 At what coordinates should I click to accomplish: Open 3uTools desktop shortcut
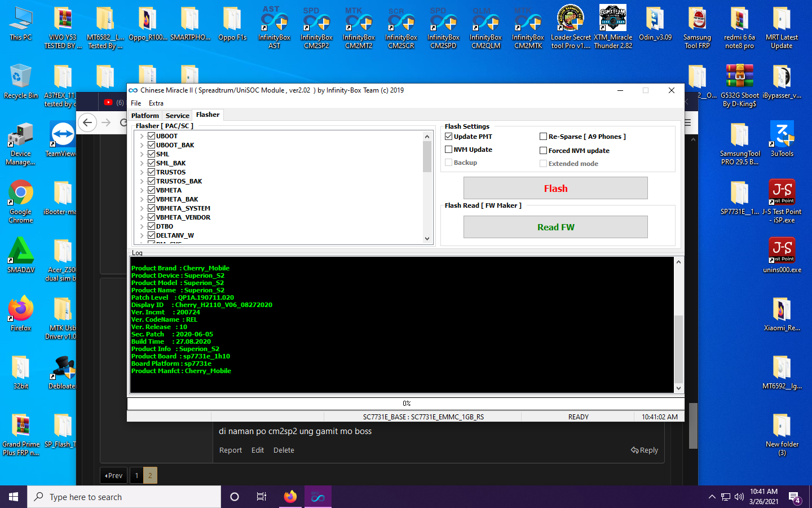(782, 138)
